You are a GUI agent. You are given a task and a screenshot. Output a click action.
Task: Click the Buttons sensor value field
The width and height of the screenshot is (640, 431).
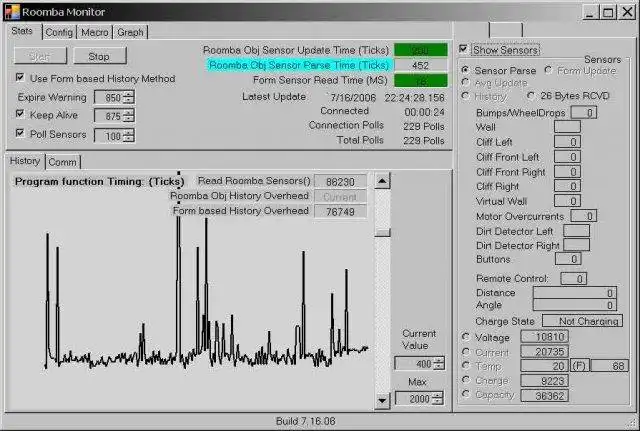tap(568, 259)
